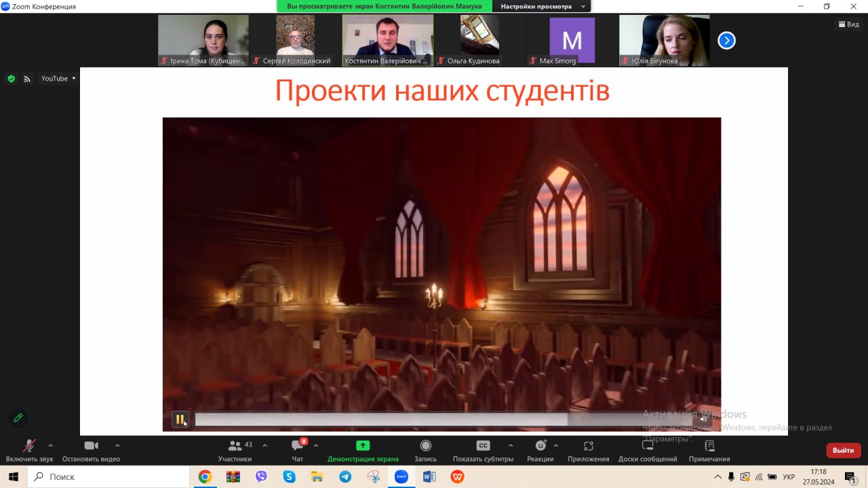Start recording with Запись button
This screenshot has height=488, width=868.
425,450
